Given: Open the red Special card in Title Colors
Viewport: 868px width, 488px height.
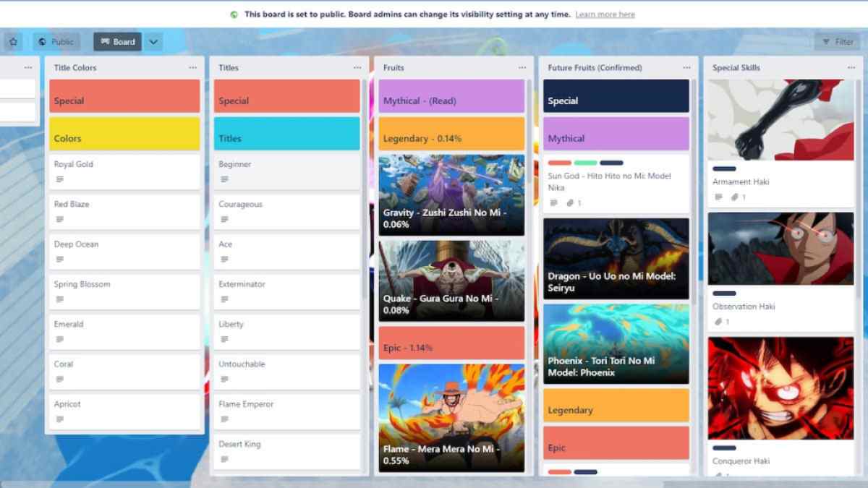Looking at the screenshot, I should 124,96.
